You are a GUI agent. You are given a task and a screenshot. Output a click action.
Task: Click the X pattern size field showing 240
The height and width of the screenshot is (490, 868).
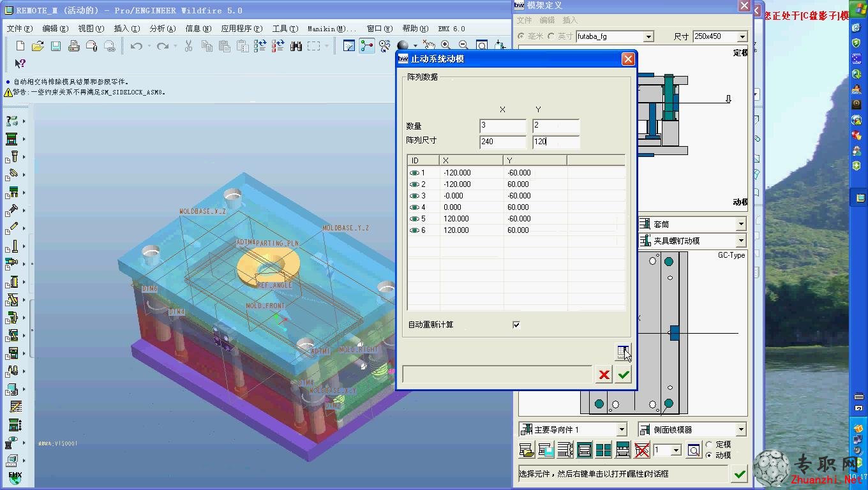[503, 142]
